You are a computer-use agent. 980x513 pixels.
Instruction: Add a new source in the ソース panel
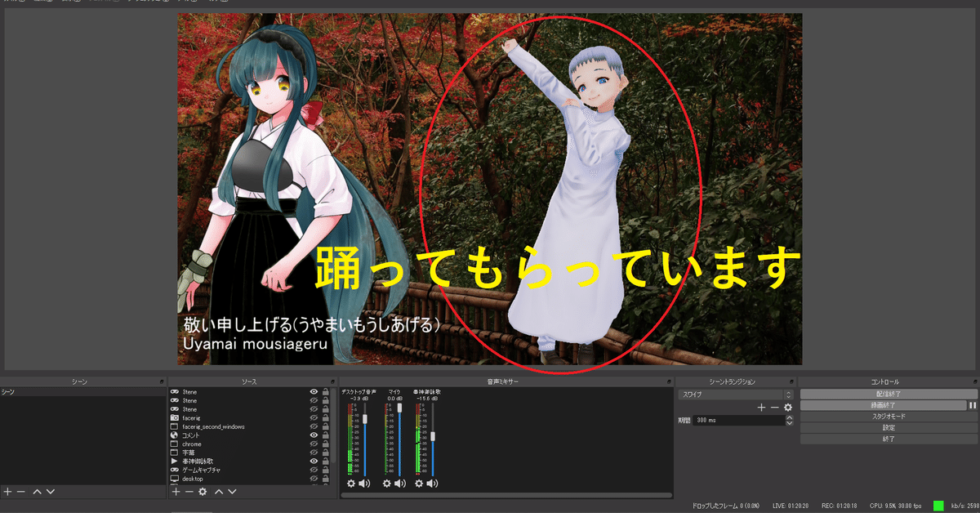click(x=176, y=492)
